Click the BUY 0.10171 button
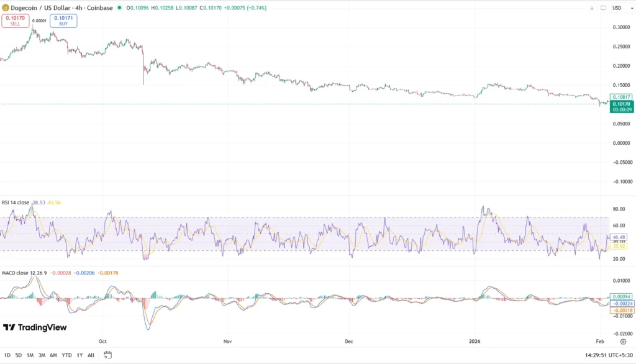Image resolution: width=636 pixels, height=364 pixels. (x=63, y=21)
